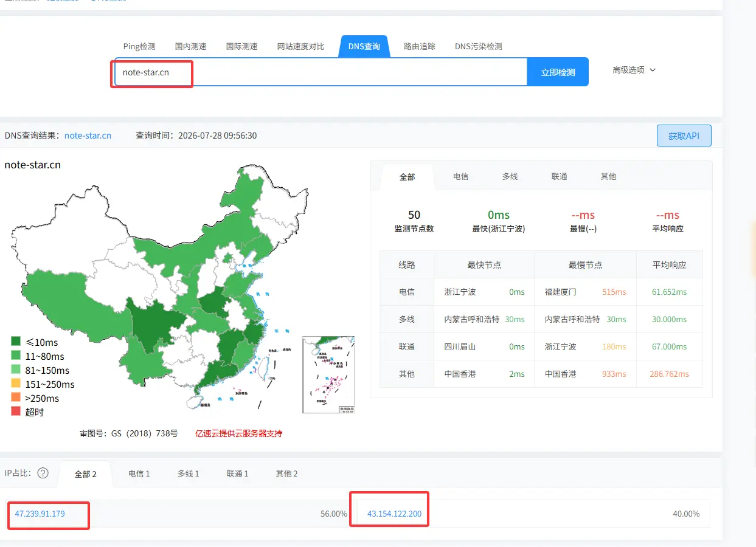Click the query time 2026-07-28 09:56:30
This screenshot has width=756, height=547.
217,136
